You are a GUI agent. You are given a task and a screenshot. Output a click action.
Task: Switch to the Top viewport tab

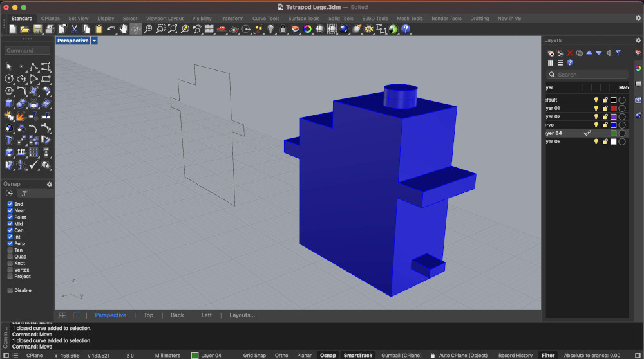[x=148, y=315]
